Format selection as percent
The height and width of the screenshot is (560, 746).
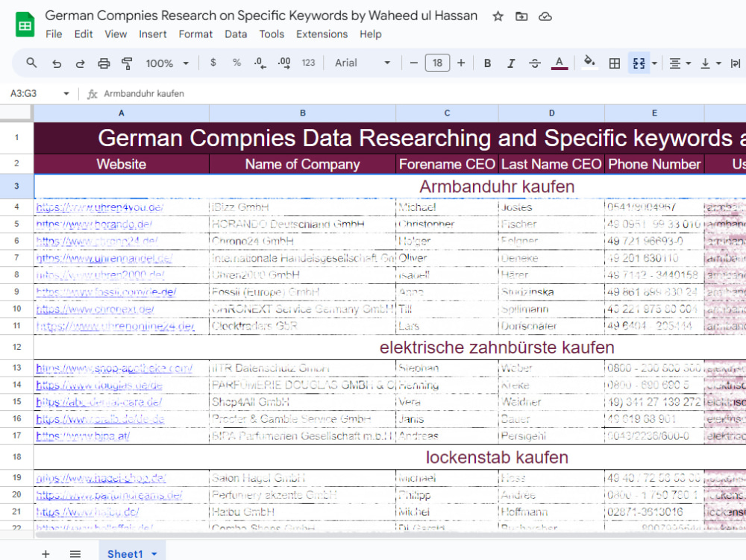[x=236, y=63]
